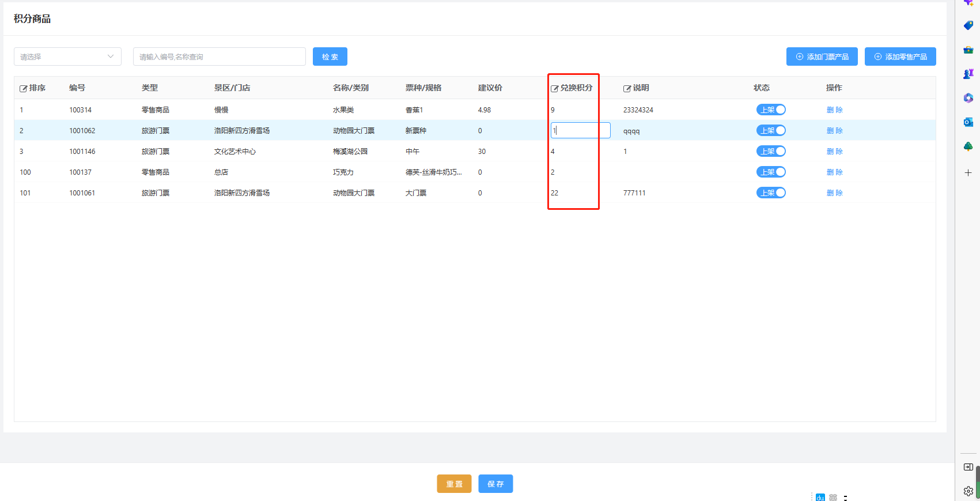Click the plus icon to customize sidebar

pyautogui.click(x=968, y=172)
